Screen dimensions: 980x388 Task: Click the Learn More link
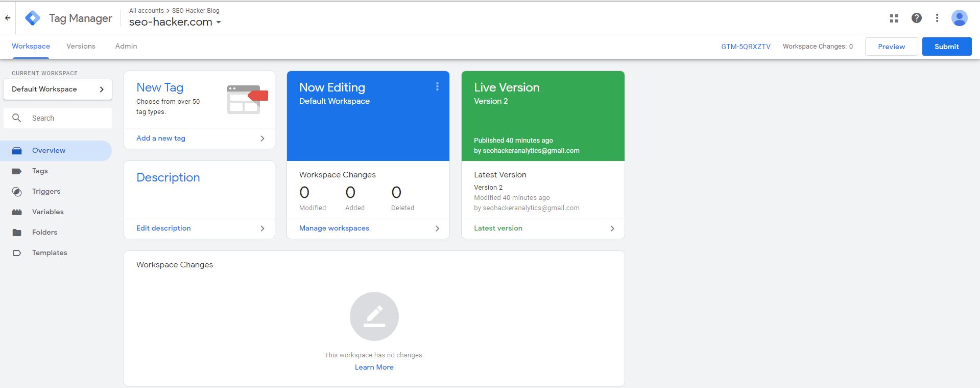[x=374, y=367]
